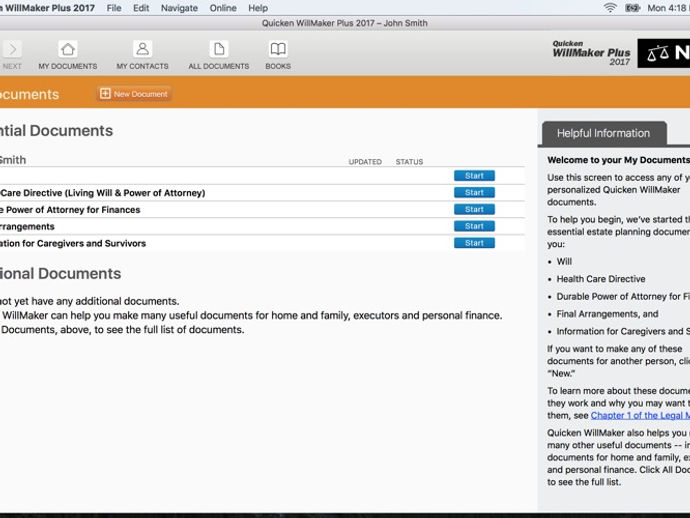Viewport: 690px width, 518px height.
Task: Click the plus icon on New Document
Action: coord(105,93)
